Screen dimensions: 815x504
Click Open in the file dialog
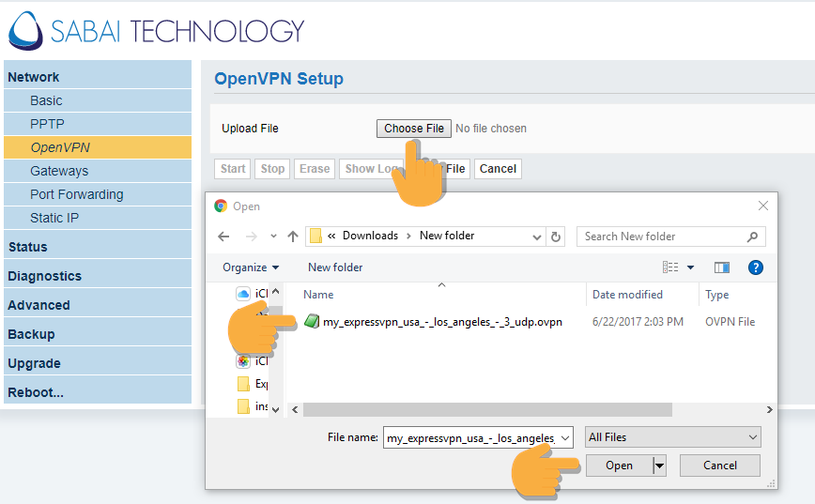click(x=619, y=466)
